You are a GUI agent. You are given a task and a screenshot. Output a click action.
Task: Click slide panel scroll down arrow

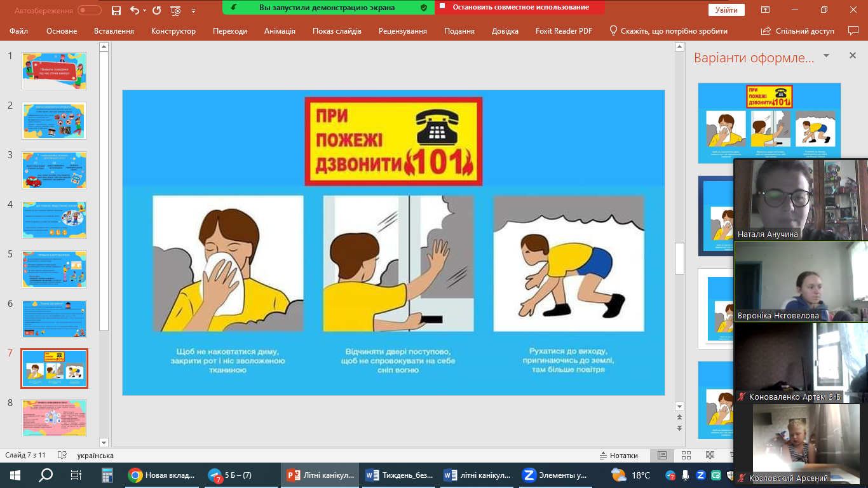pyautogui.click(x=104, y=442)
